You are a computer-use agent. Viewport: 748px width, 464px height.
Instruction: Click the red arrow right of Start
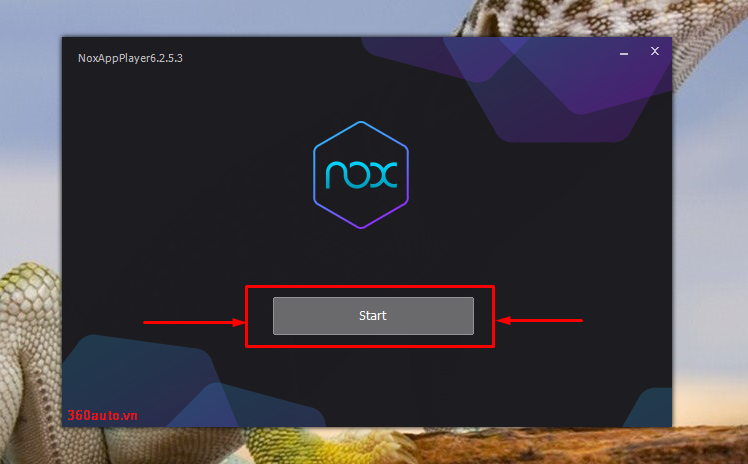click(x=540, y=320)
